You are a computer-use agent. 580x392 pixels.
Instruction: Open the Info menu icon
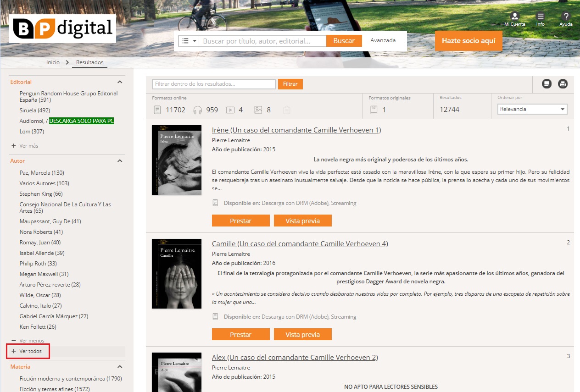[541, 17]
